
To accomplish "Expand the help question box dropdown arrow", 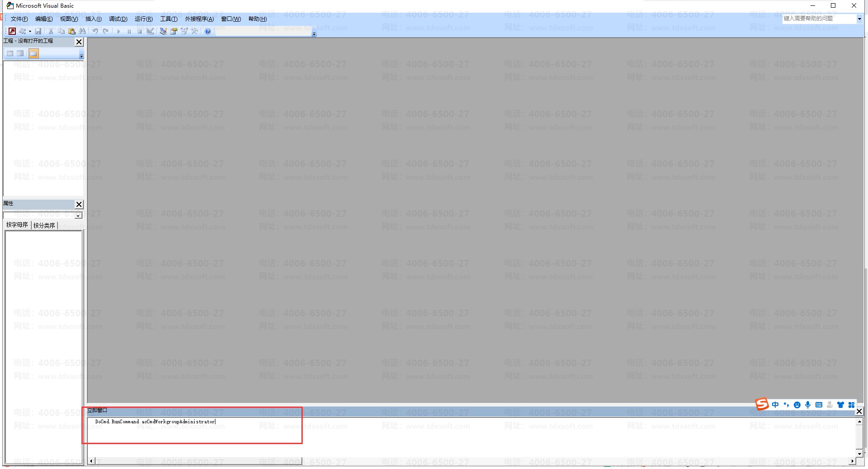I will (859, 19).
